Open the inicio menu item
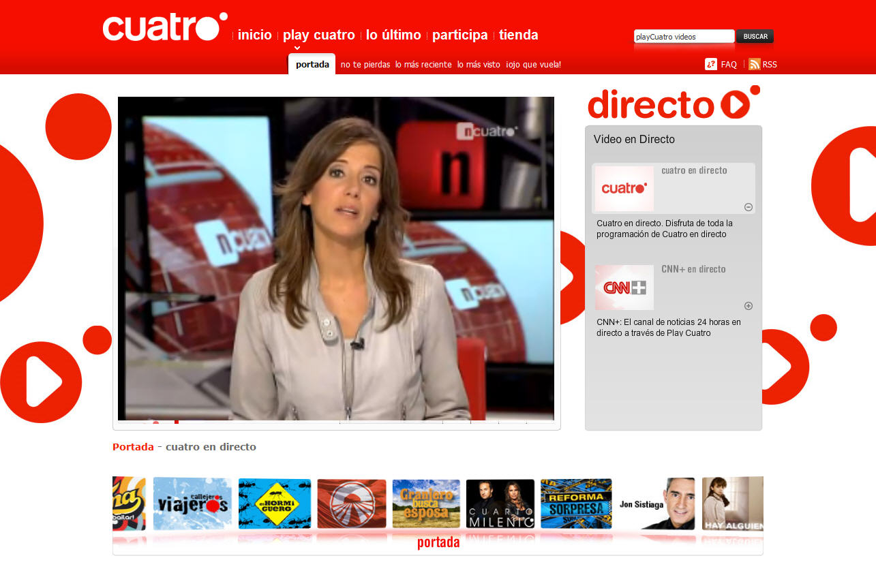876x588 pixels. [255, 35]
